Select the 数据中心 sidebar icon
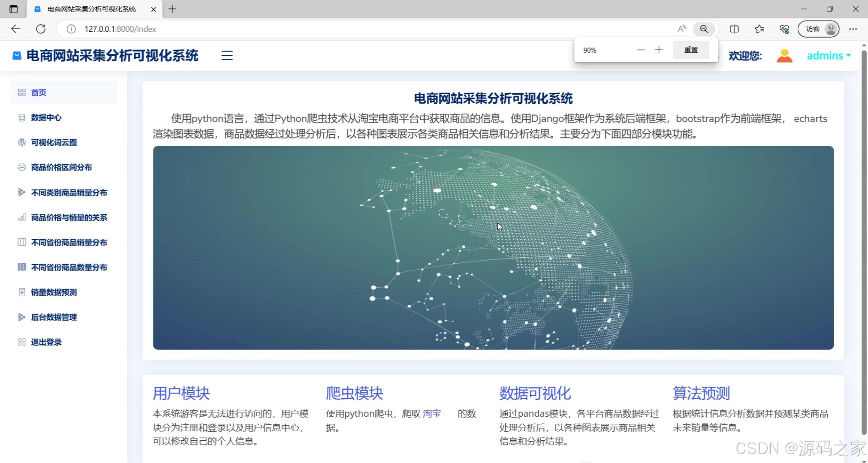 coord(21,117)
